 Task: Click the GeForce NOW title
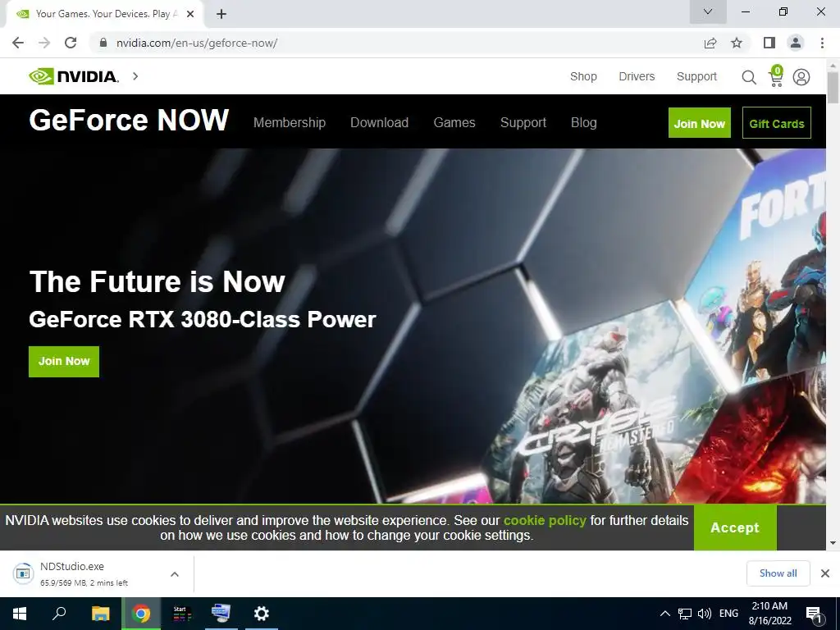pos(129,120)
